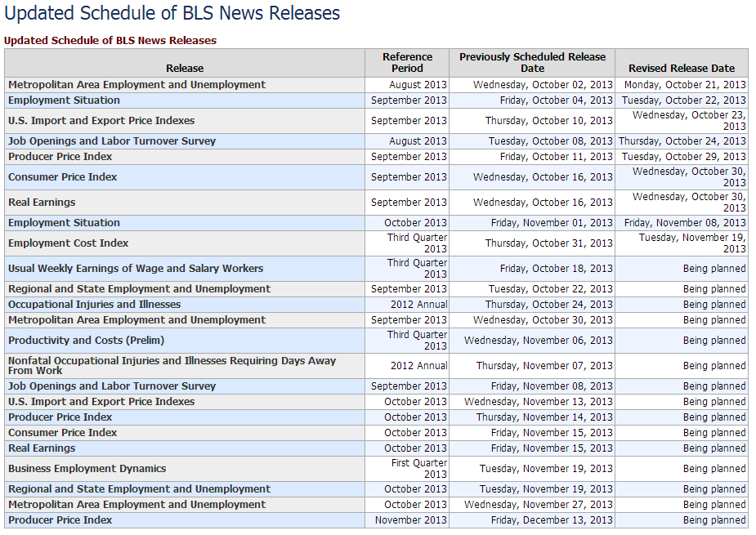Select the Friday, October 04, 2013 date cell
The image size is (756, 535).
tap(556, 100)
